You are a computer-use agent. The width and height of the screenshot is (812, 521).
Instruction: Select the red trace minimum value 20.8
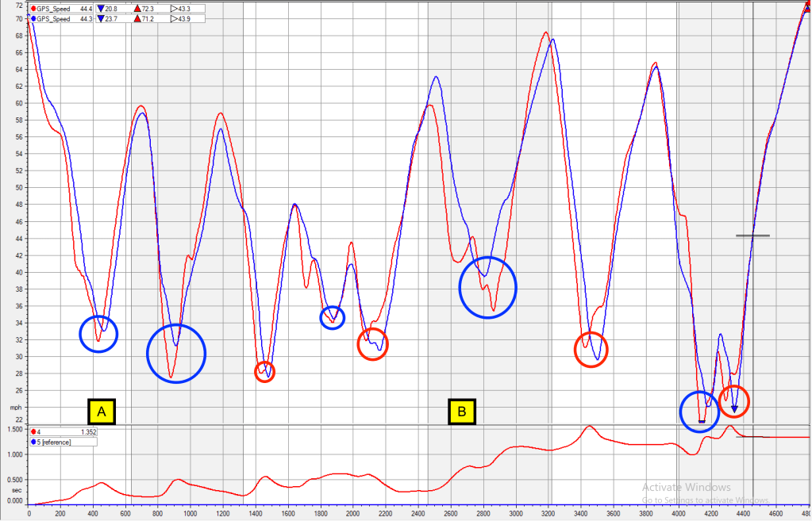(111, 9)
